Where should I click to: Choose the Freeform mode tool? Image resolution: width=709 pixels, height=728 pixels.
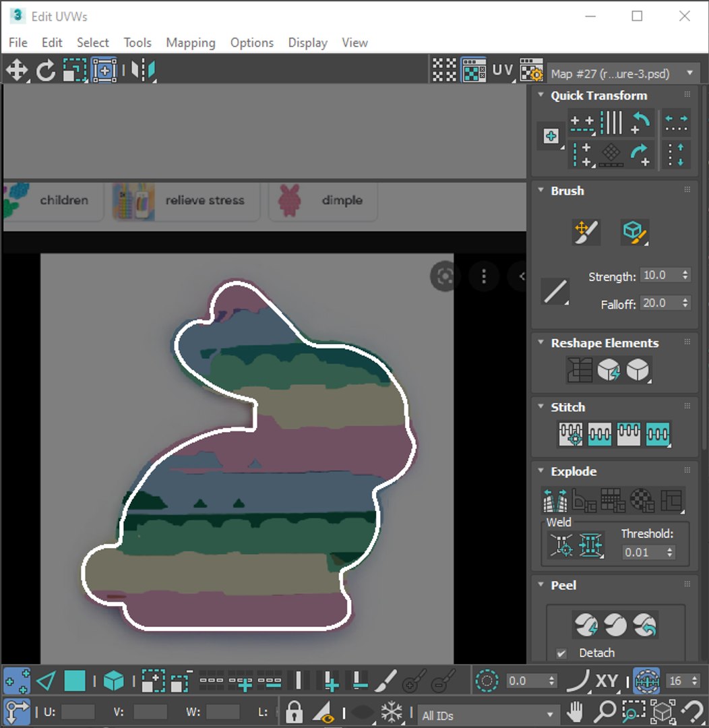(104, 71)
